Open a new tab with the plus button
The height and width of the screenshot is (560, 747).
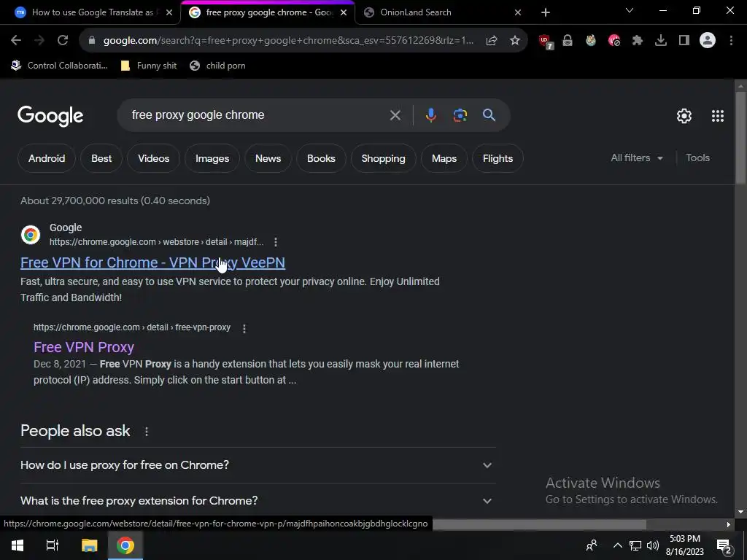click(546, 13)
